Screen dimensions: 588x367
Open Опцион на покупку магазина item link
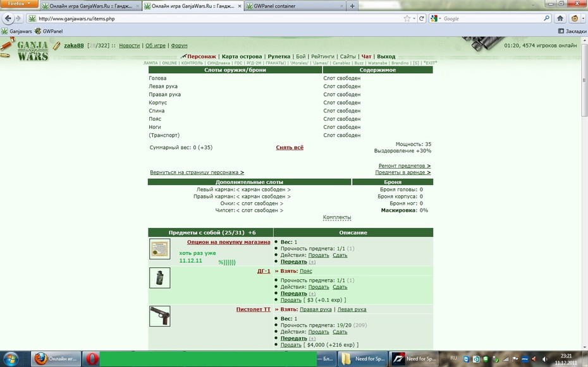pos(228,242)
